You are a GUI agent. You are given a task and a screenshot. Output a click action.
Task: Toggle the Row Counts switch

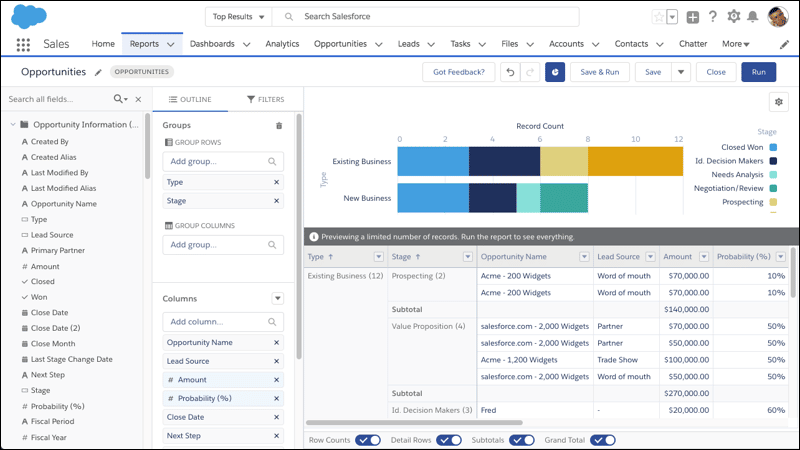[368, 440]
